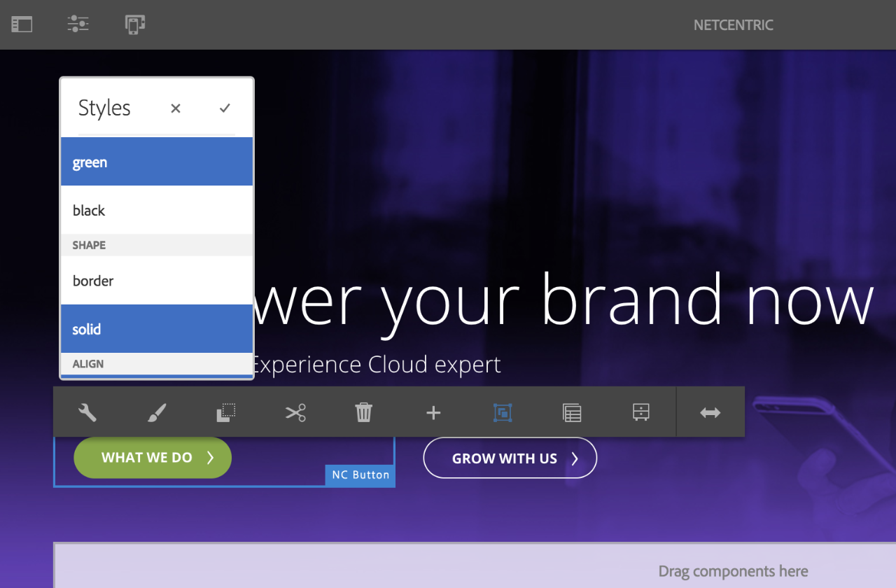Cut the component with scissors icon
896x588 pixels.
pos(295,413)
